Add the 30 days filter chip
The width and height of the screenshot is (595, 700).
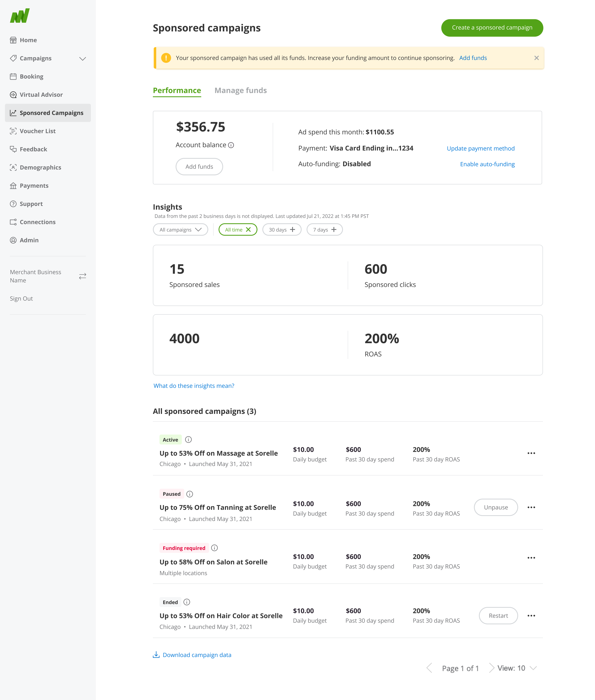point(293,229)
